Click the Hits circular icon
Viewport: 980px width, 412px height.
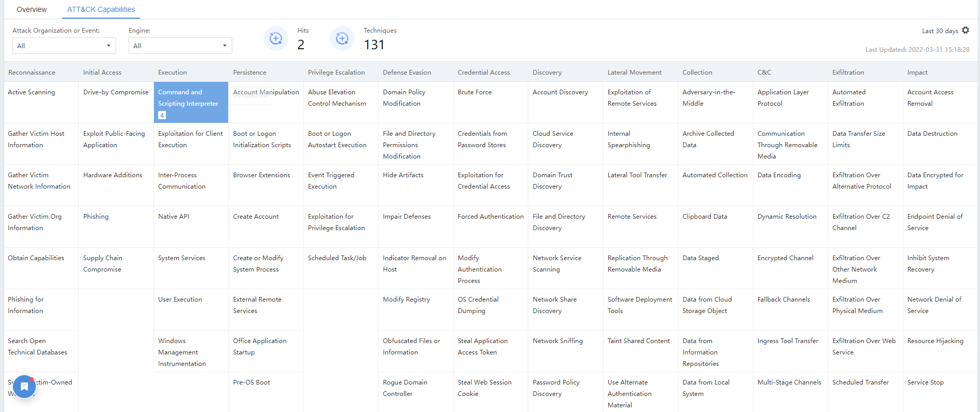click(x=276, y=38)
